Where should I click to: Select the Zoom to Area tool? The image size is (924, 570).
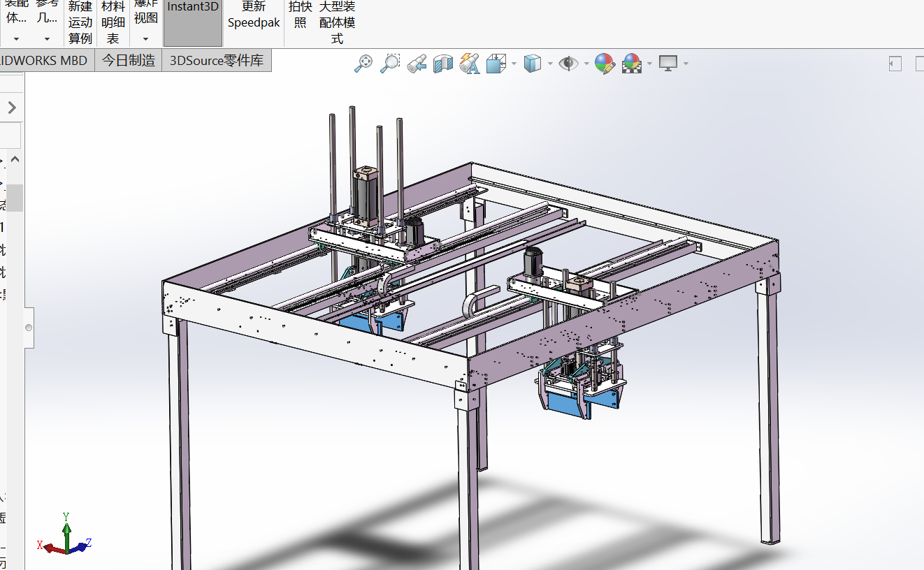(390, 64)
